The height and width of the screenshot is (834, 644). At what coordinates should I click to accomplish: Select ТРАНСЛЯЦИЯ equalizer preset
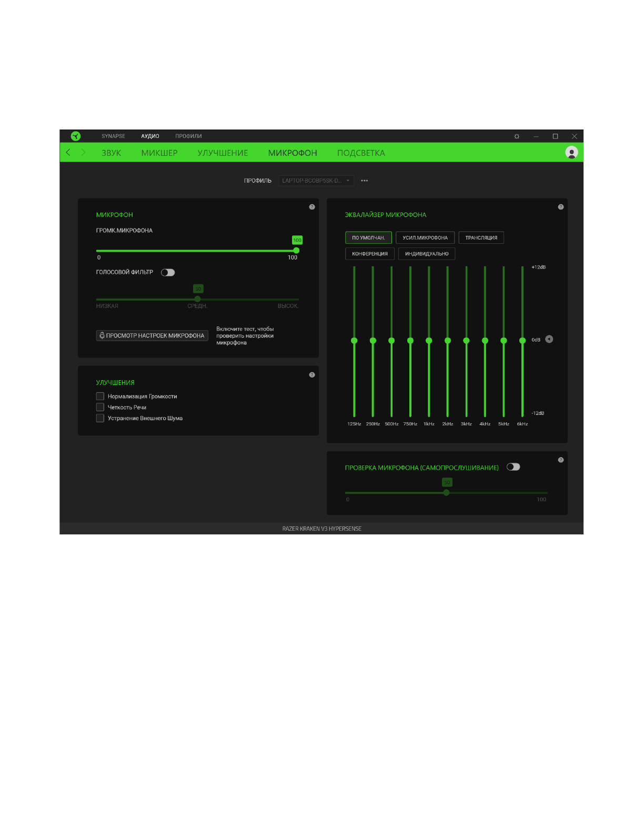pos(481,238)
